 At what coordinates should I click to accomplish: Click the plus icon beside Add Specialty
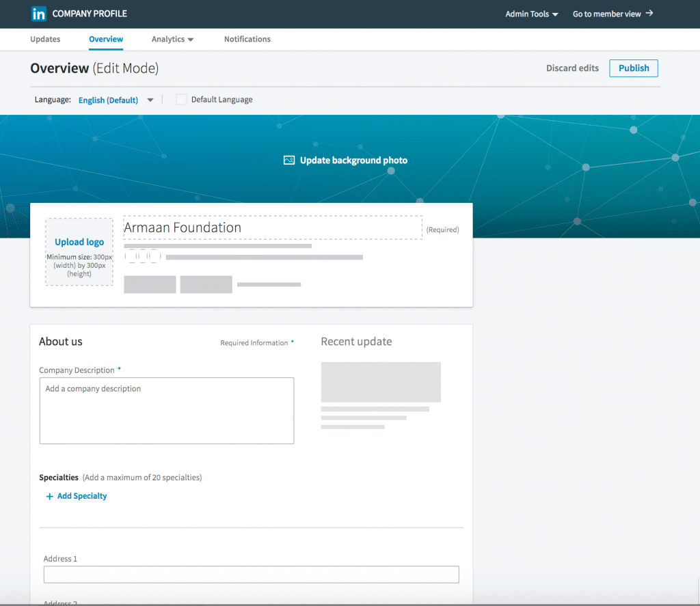coord(50,496)
